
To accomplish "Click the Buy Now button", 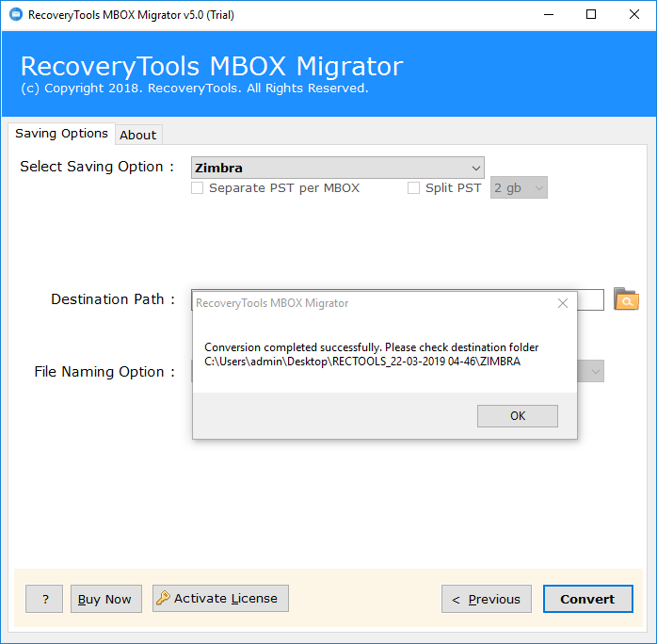I will point(106,599).
